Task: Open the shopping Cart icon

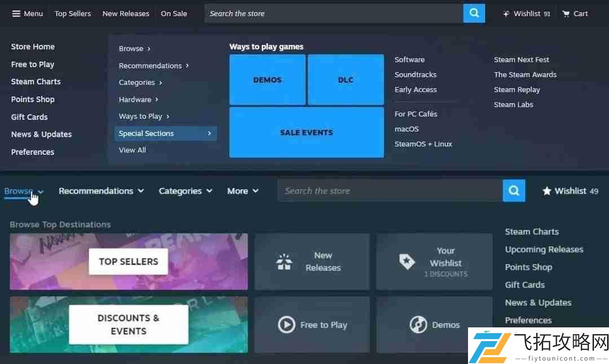Action: coord(575,14)
